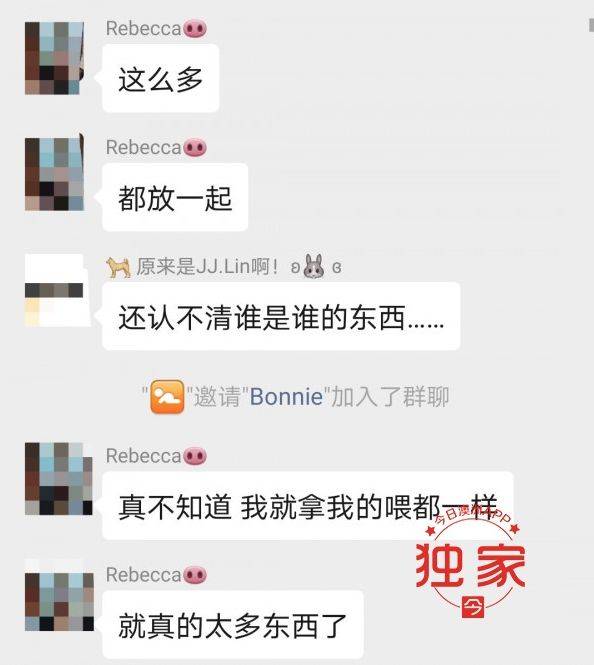The width and height of the screenshot is (594, 665).
Task: Click the 原来是JJ.Lin啊 sender name
Action: pos(208,267)
